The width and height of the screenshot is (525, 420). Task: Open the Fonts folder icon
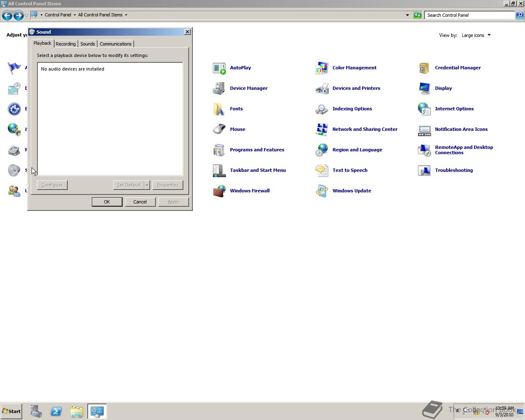(x=219, y=109)
